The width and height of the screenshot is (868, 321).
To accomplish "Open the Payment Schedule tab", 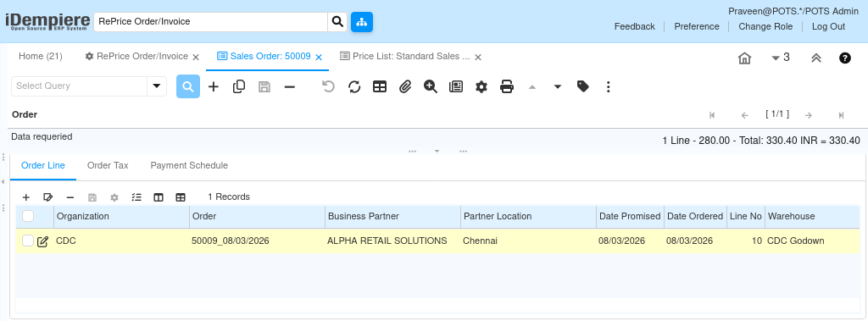I will pos(189,165).
